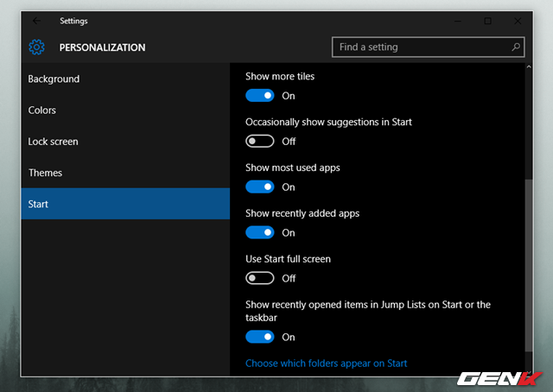553x392 pixels.
Task: Click the Use Start full screen label
Action: coord(288,259)
